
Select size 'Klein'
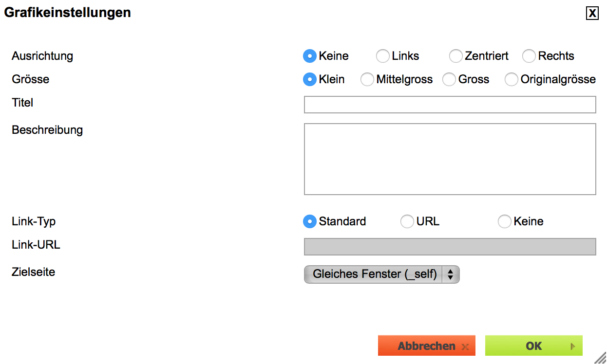(x=310, y=79)
